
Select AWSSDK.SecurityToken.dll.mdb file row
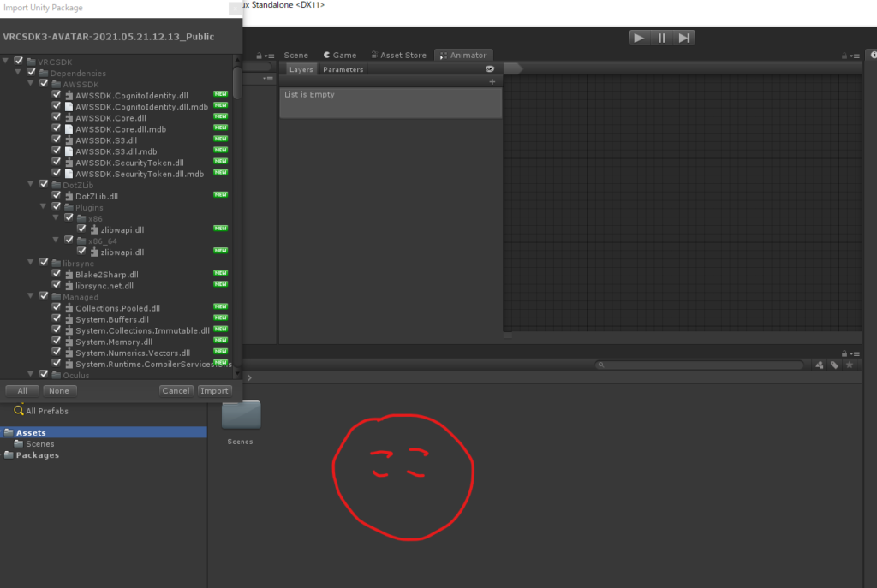[x=116, y=174]
